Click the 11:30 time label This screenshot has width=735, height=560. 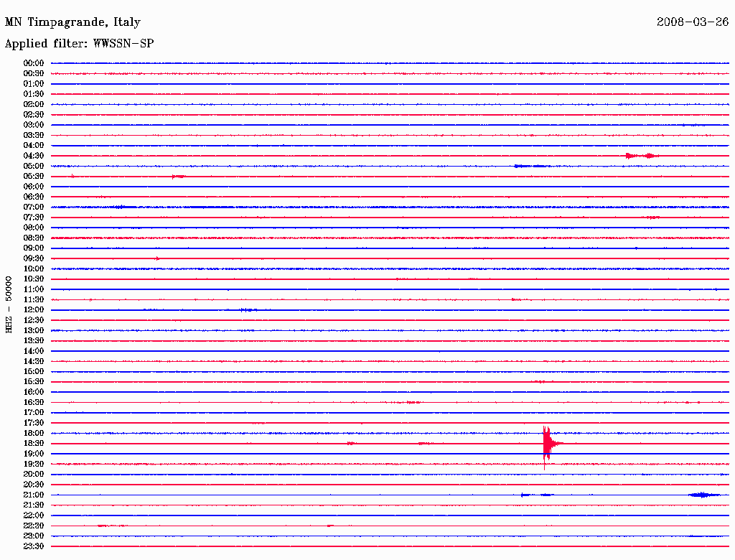pos(34,299)
